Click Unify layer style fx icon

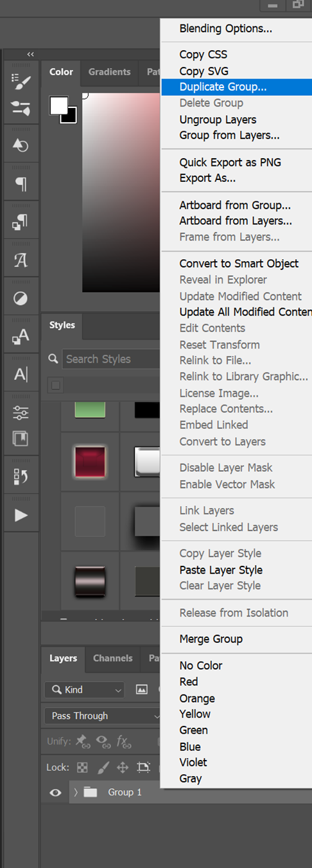(124, 741)
